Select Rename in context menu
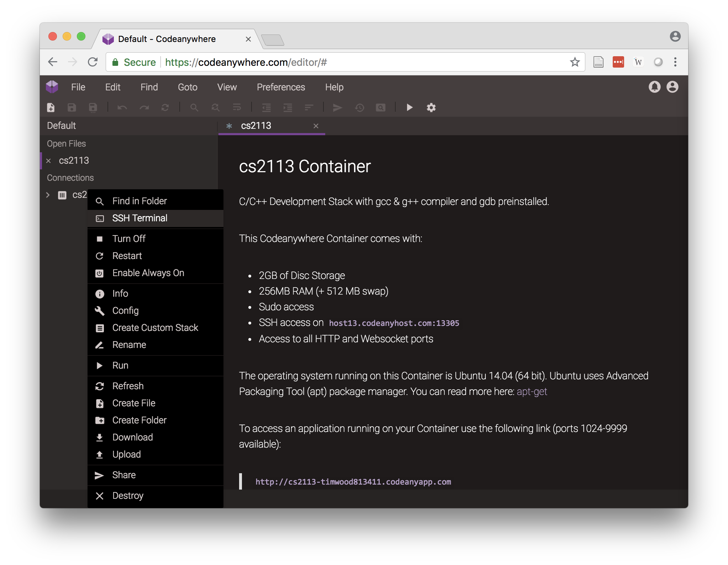 [x=155, y=345]
